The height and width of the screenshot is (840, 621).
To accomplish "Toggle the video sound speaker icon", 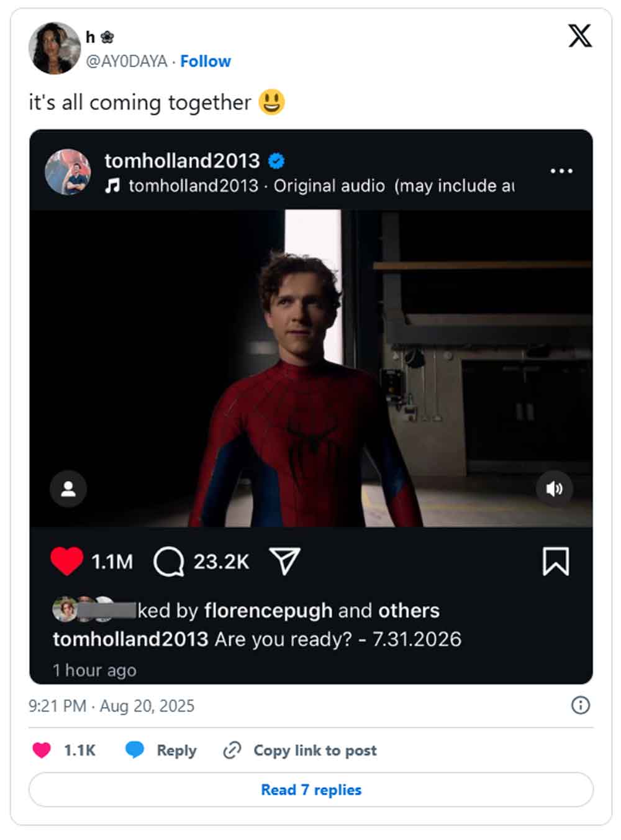I will 554,489.
